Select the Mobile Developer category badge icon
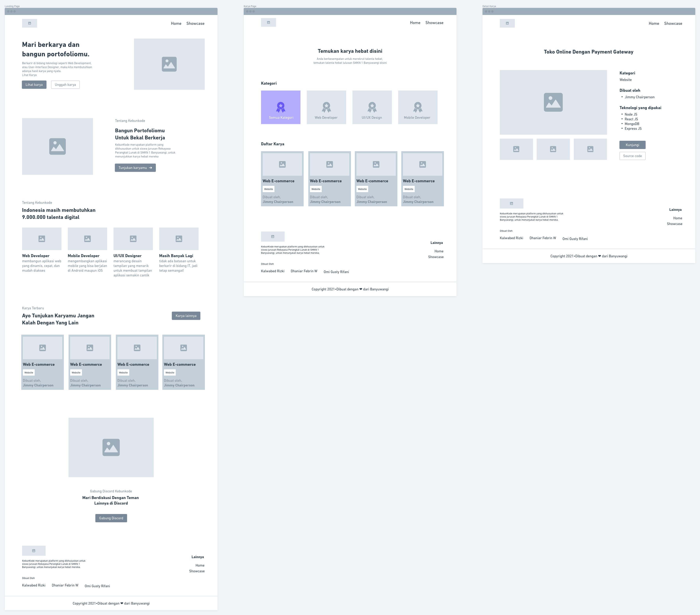 (x=417, y=107)
